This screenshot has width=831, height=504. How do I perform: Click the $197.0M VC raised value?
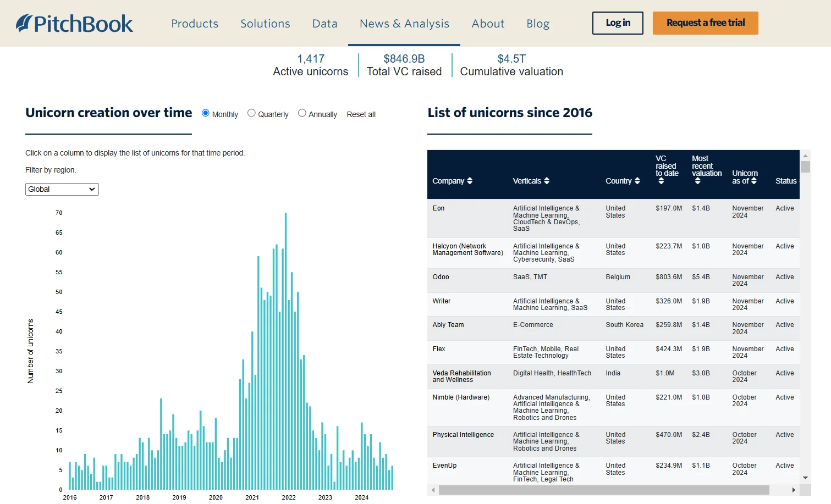coord(669,208)
